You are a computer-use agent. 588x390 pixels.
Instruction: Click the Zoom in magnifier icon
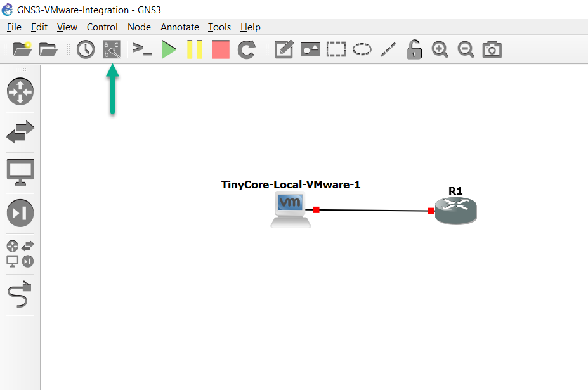(440, 49)
